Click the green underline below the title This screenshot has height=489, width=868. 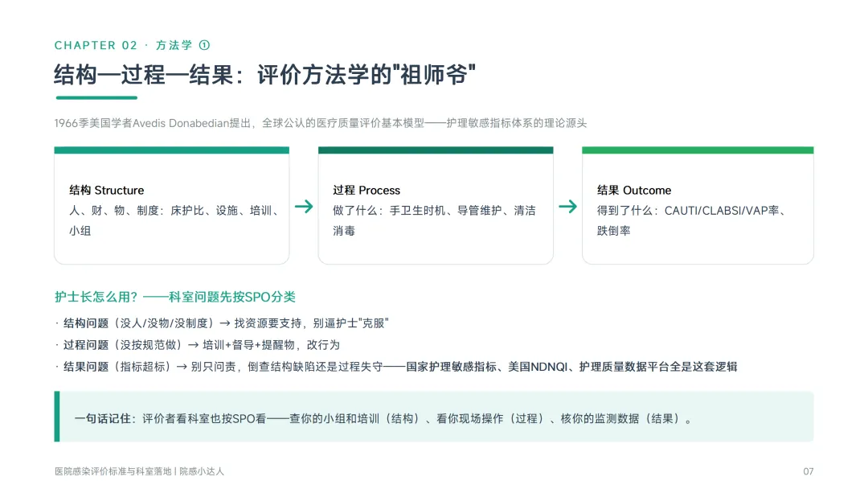pyautogui.click(x=96, y=98)
